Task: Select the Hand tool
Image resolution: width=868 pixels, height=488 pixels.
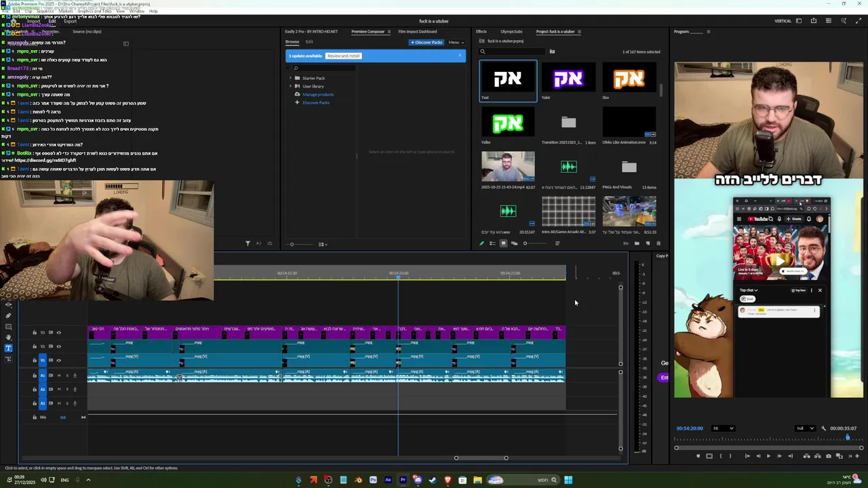Action: pos(8,338)
